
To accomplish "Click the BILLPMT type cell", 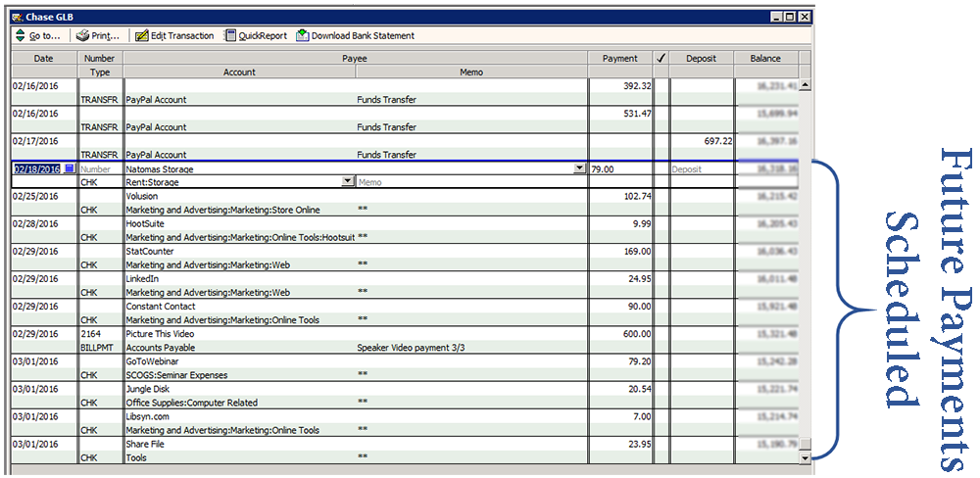I will click(x=99, y=348).
